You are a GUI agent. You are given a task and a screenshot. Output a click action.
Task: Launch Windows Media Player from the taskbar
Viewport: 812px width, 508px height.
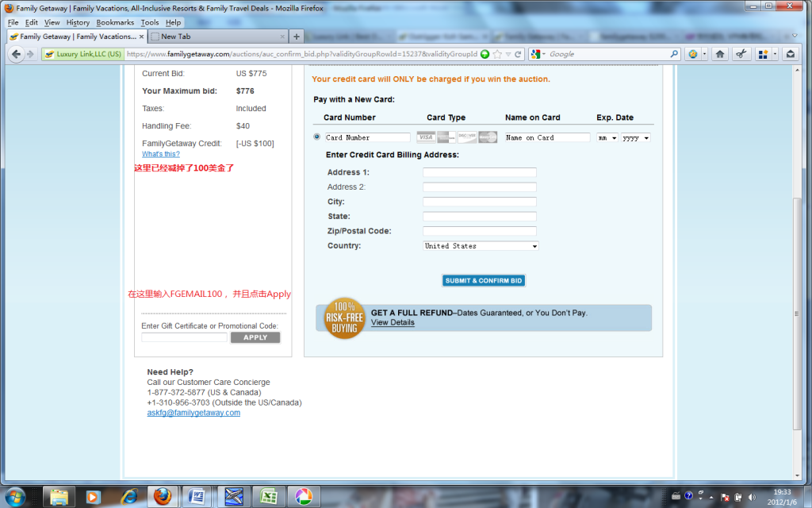tap(93, 497)
